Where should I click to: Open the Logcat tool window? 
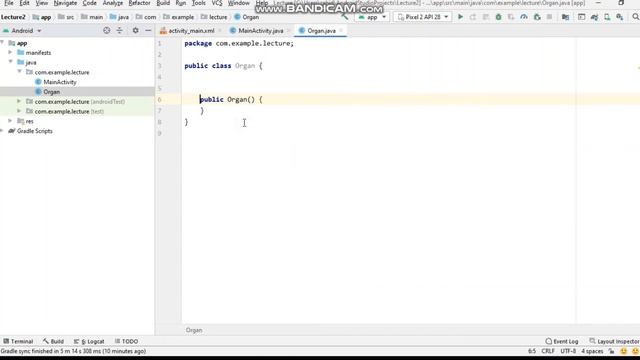[89, 341]
